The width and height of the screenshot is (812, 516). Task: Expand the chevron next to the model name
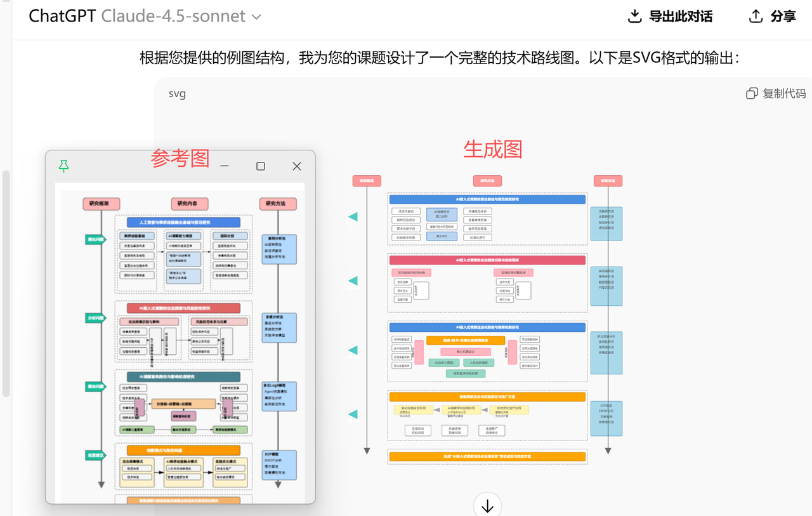coord(256,18)
